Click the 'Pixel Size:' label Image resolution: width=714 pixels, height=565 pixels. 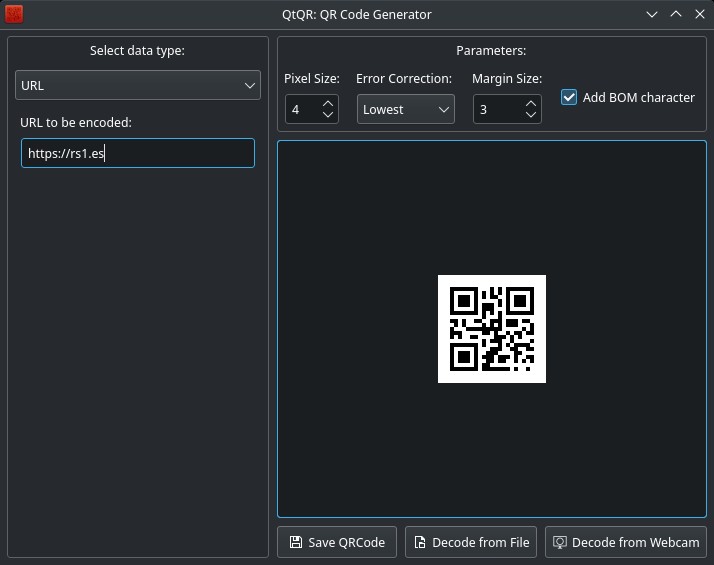tap(312, 79)
